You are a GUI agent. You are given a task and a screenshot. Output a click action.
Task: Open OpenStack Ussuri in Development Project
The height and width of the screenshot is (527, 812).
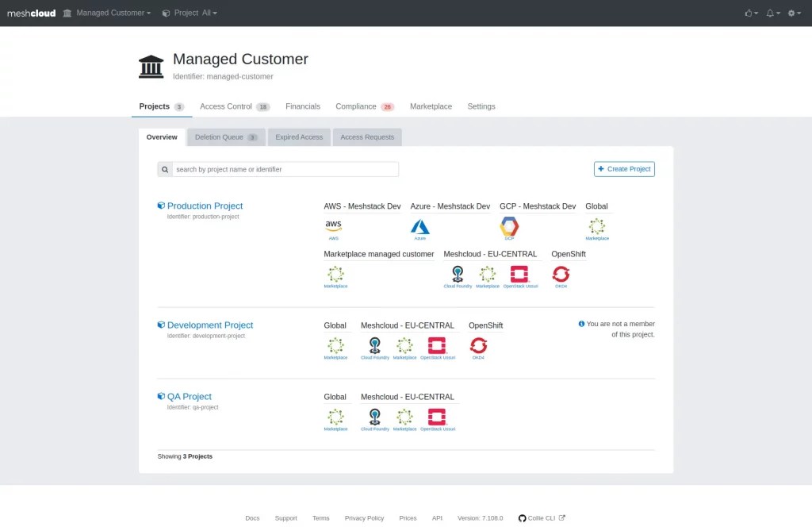coord(438,348)
